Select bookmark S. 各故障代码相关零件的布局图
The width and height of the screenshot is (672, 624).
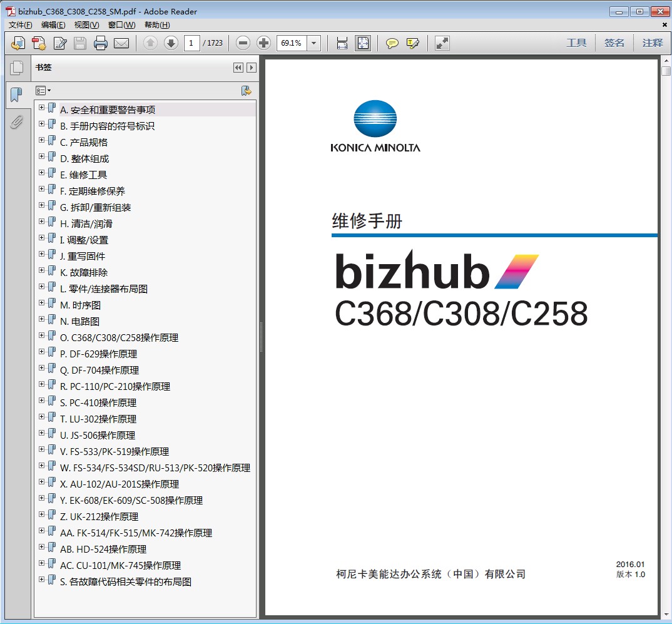pos(126,582)
